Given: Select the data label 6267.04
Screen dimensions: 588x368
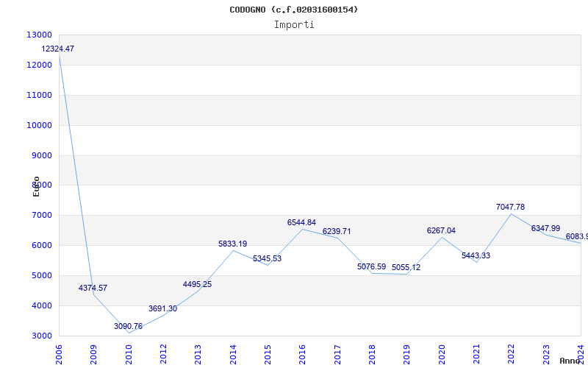Looking at the screenshot, I should [x=441, y=230].
